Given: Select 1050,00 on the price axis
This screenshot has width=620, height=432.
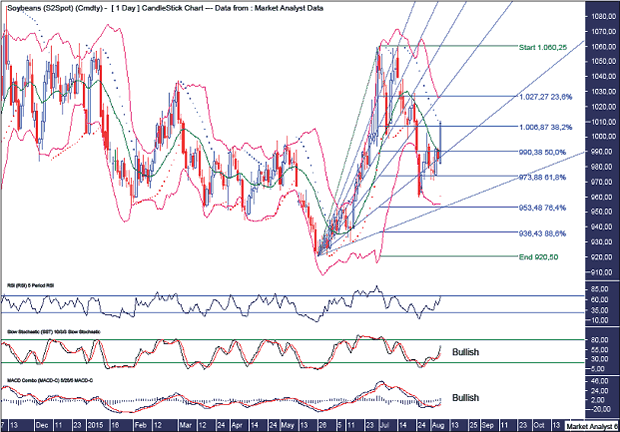Looking at the screenshot, I should (603, 62).
